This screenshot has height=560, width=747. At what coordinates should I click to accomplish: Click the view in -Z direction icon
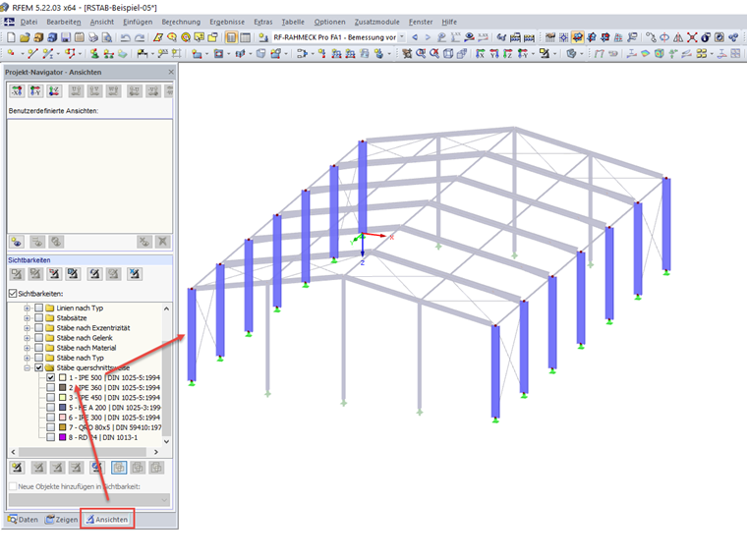pyautogui.click(x=54, y=90)
